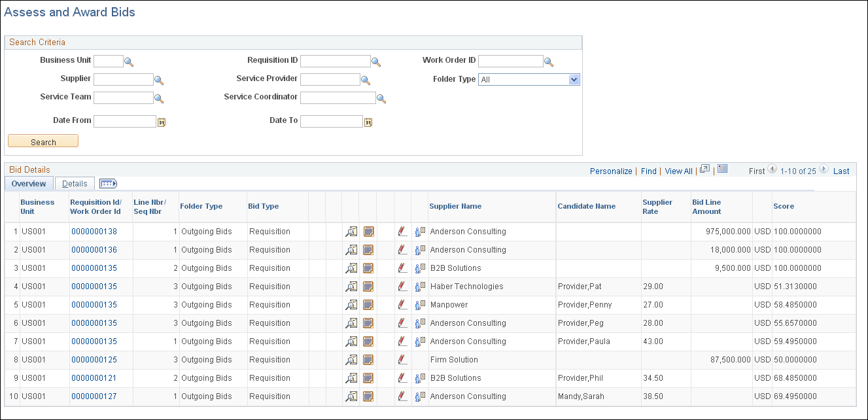The image size is (868, 420).
Task: View candidate resume icon for Provider,Penny
Action: point(419,305)
